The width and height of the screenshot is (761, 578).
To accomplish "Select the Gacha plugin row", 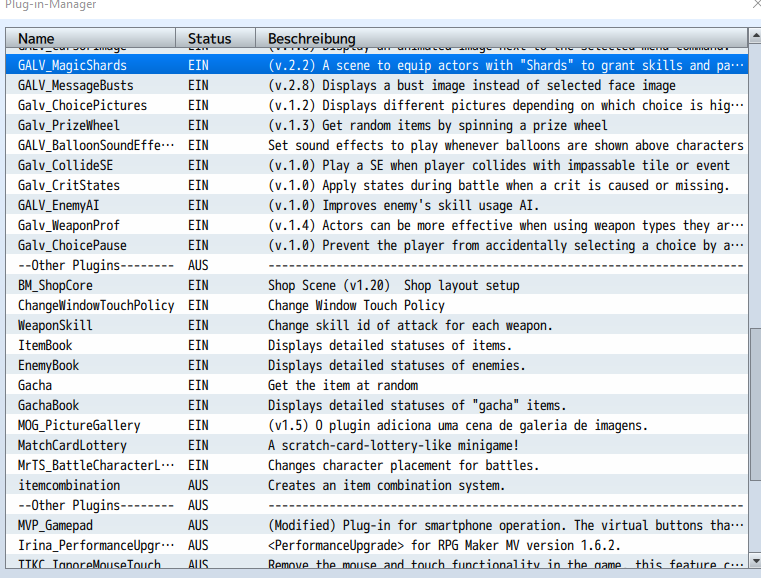I will (x=377, y=385).
